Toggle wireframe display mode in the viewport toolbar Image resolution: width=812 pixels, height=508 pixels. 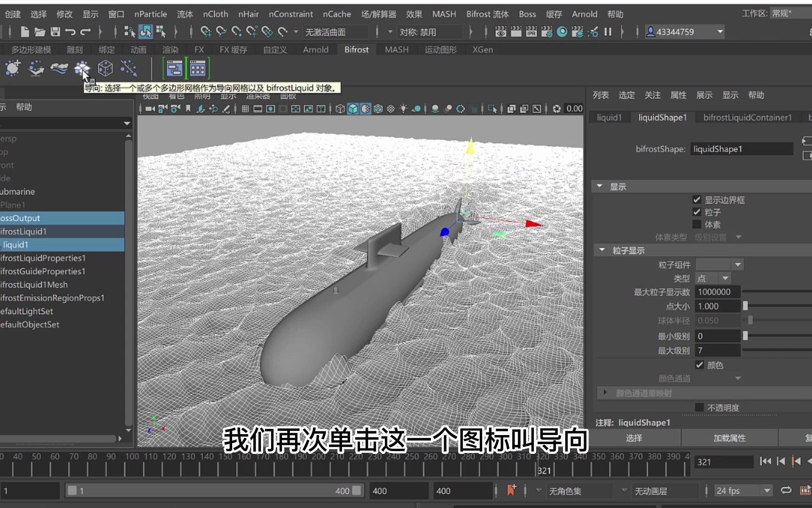tap(340, 108)
